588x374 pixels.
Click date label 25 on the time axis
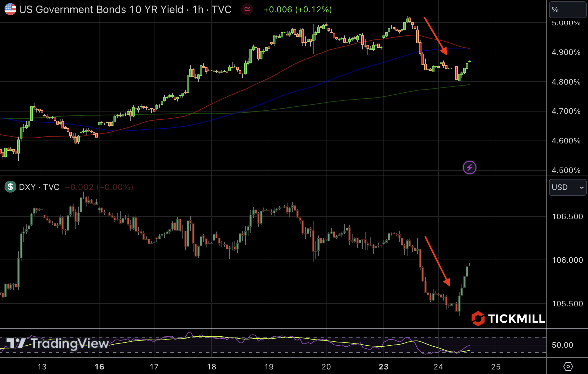(x=496, y=367)
